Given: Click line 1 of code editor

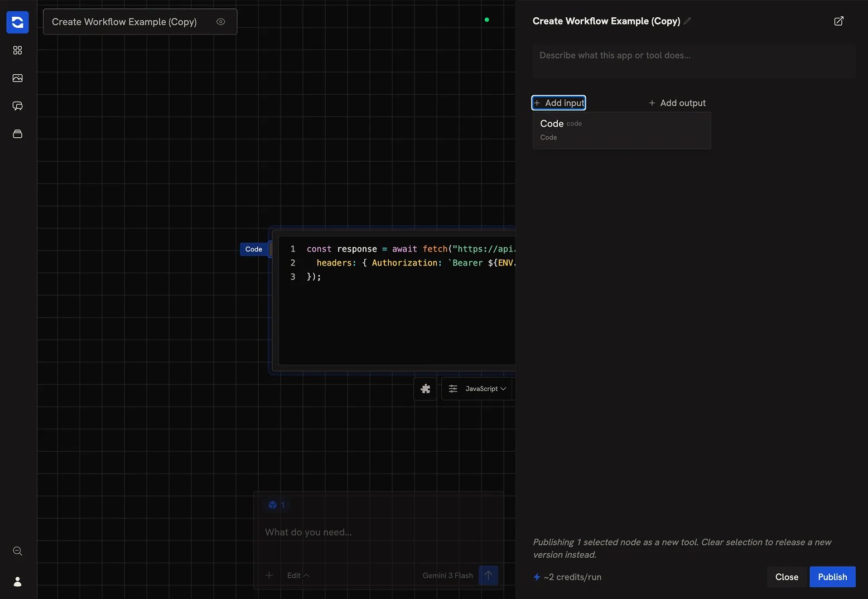Looking at the screenshot, I should pos(411,249).
